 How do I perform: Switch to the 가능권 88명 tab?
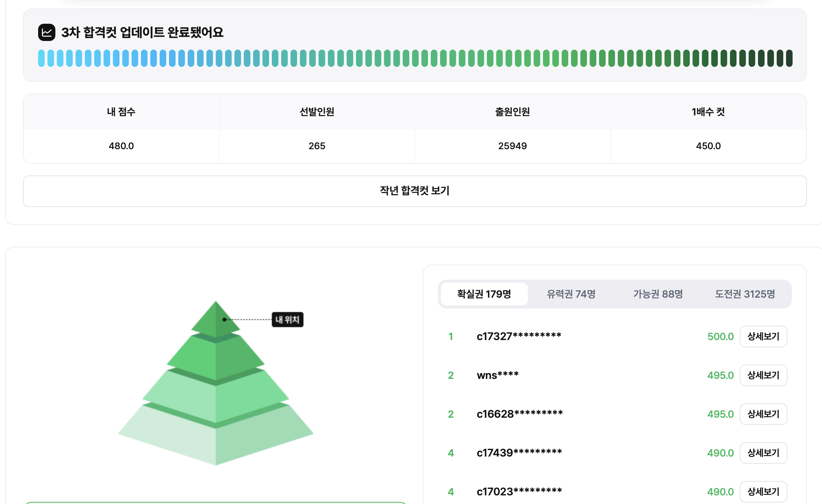[658, 294]
